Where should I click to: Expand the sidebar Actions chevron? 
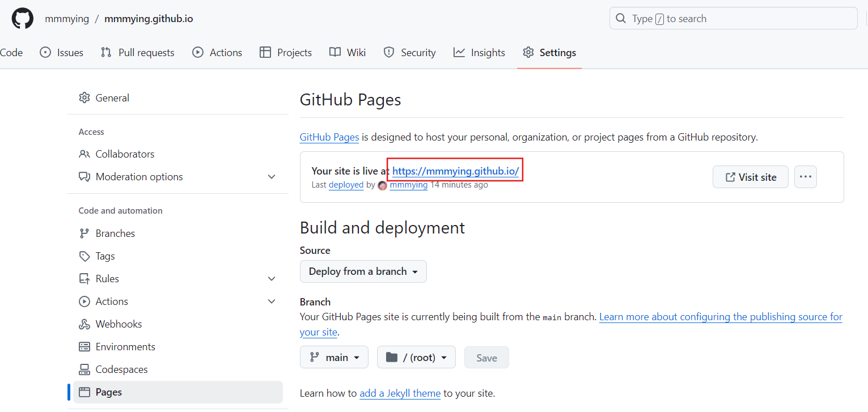(x=272, y=301)
